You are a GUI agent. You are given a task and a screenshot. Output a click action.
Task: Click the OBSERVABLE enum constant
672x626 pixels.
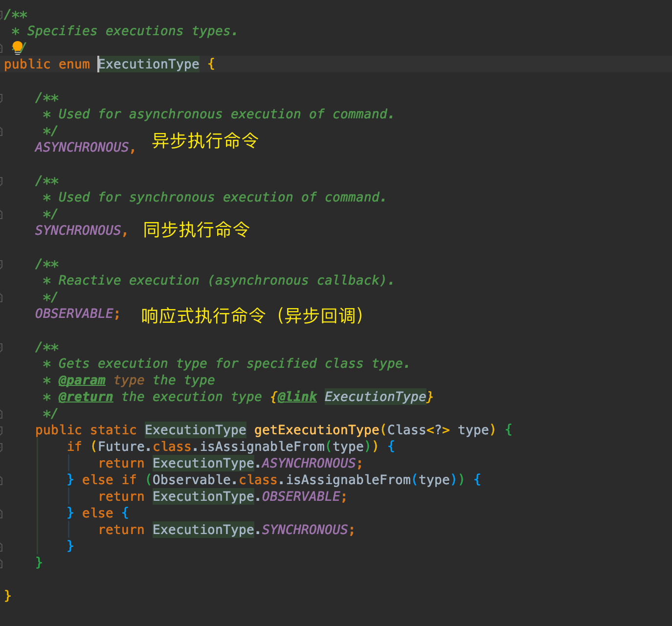coord(74,313)
